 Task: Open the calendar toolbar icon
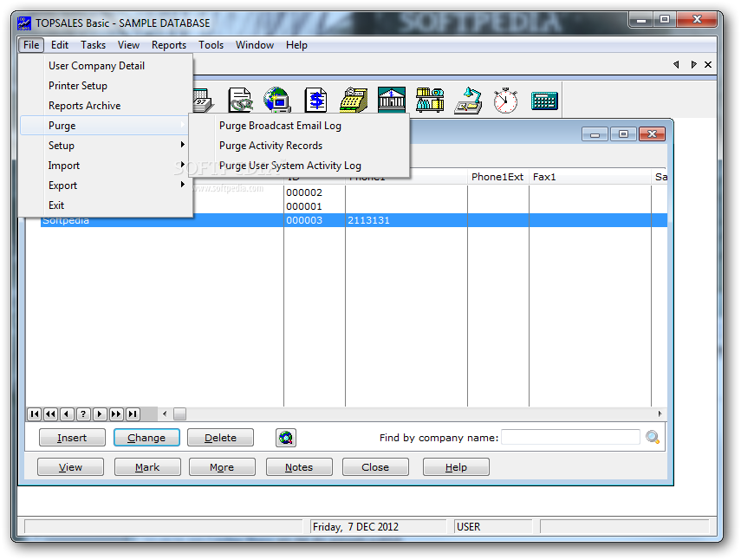[204, 101]
